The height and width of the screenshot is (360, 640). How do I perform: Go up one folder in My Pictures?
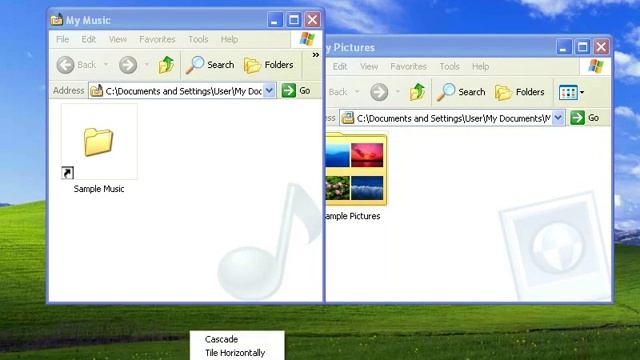coord(417,92)
